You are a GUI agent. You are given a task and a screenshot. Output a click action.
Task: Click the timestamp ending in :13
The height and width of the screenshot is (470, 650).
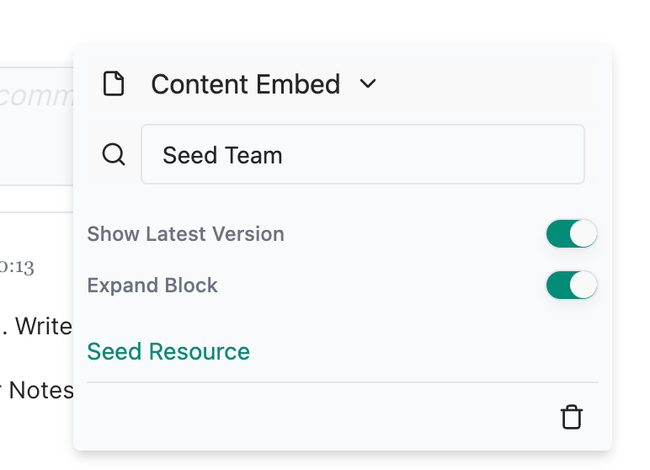click(x=17, y=267)
